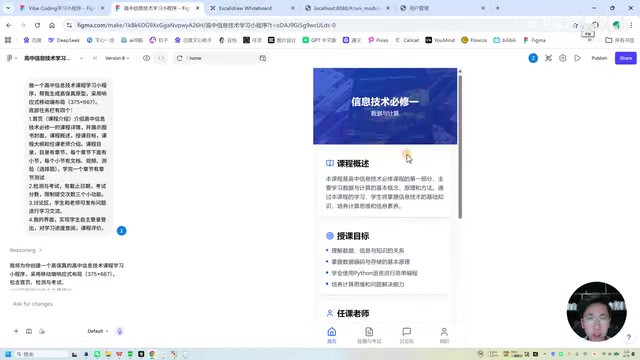Bookmark this page with the star icon

[575, 25]
